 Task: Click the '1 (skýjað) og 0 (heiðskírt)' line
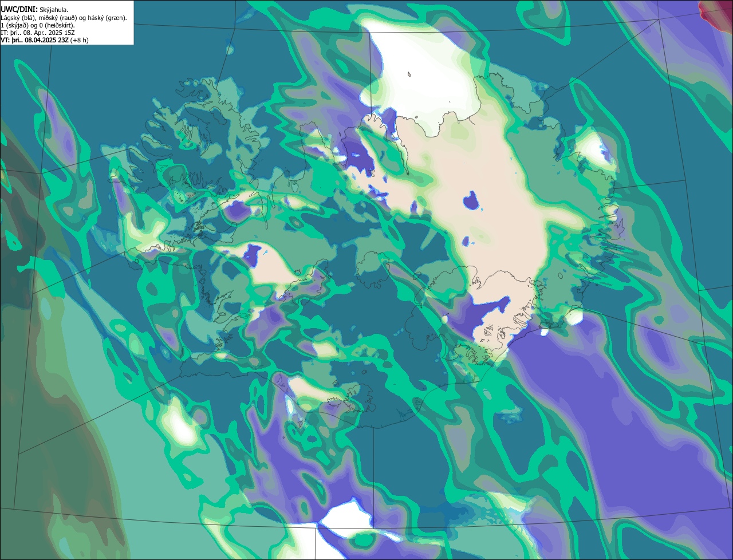coord(38,25)
